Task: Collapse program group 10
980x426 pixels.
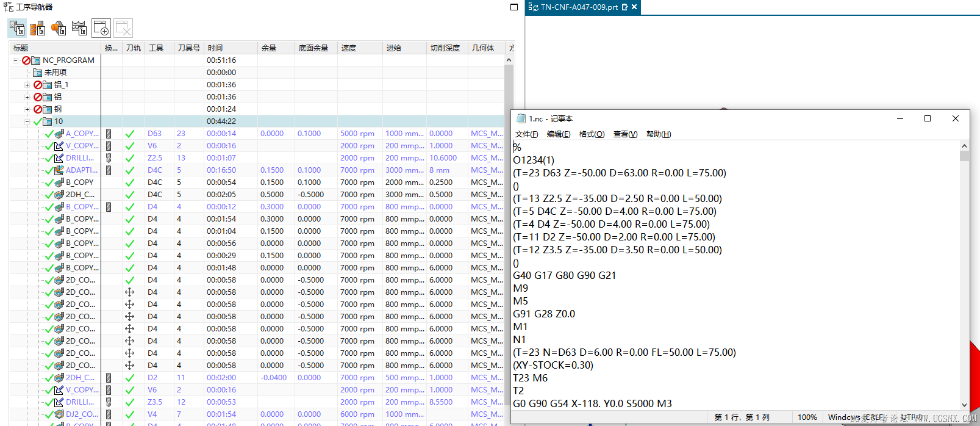Action: tap(27, 121)
